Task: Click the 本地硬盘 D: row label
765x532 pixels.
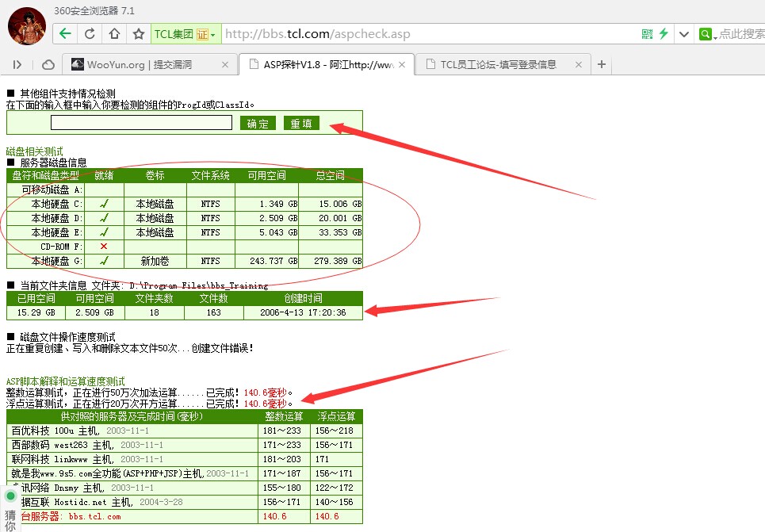Action: coord(56,218)
